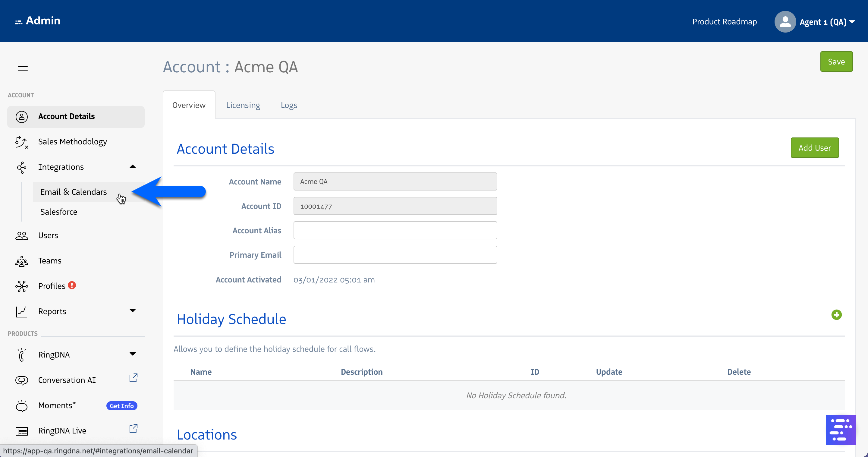Click the Profiles red alert icon

pyautogui.click(x=72, y=285)
